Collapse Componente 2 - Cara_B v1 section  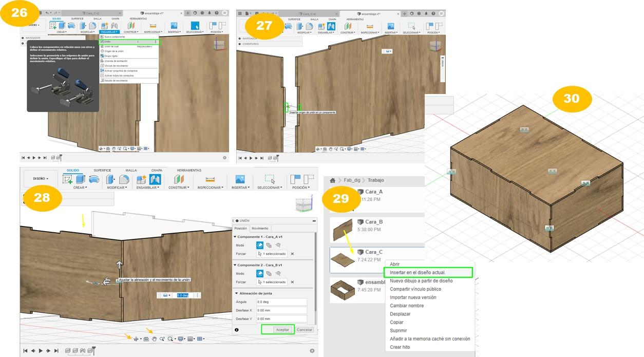point(236,265)
